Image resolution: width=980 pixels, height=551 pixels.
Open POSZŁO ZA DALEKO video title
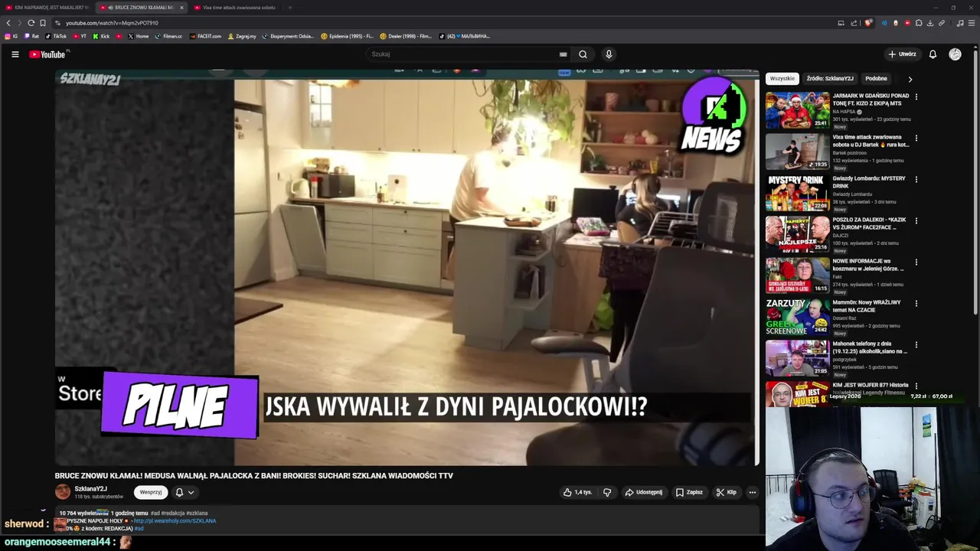870,223
